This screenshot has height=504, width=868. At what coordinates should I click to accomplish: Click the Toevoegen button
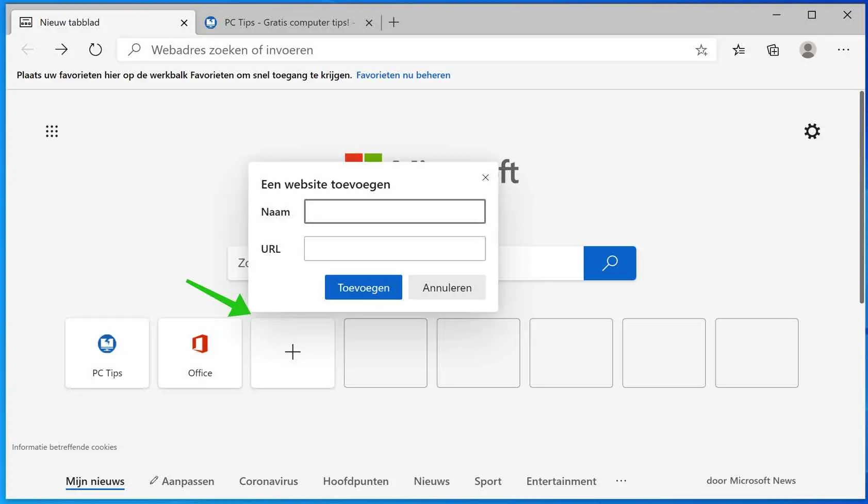364,287
